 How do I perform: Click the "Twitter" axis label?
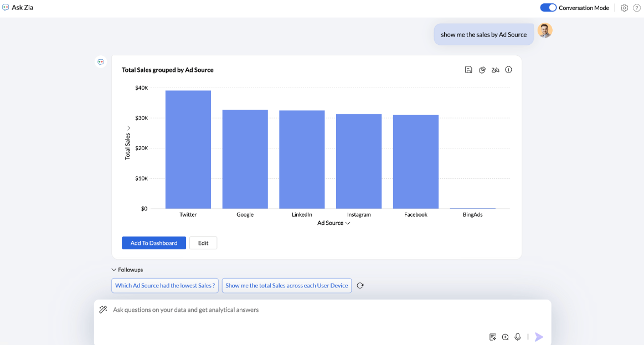point(188,214)
